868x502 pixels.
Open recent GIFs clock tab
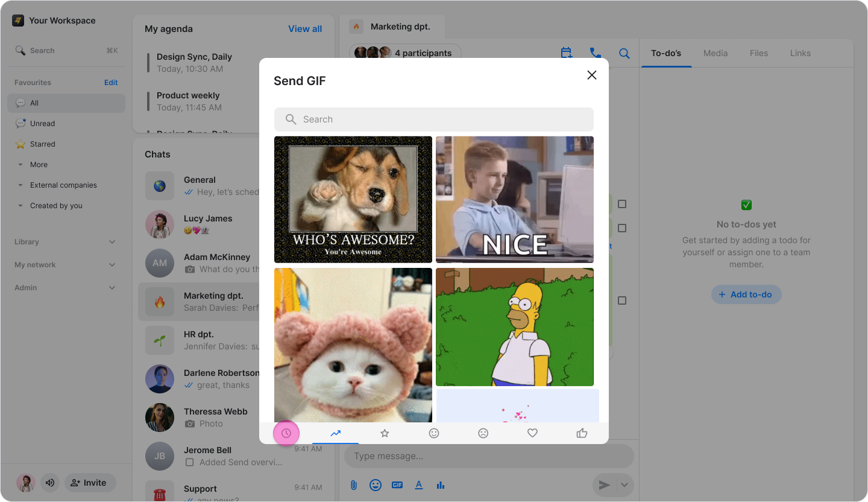pyautogui.click(x=286, y=433)
